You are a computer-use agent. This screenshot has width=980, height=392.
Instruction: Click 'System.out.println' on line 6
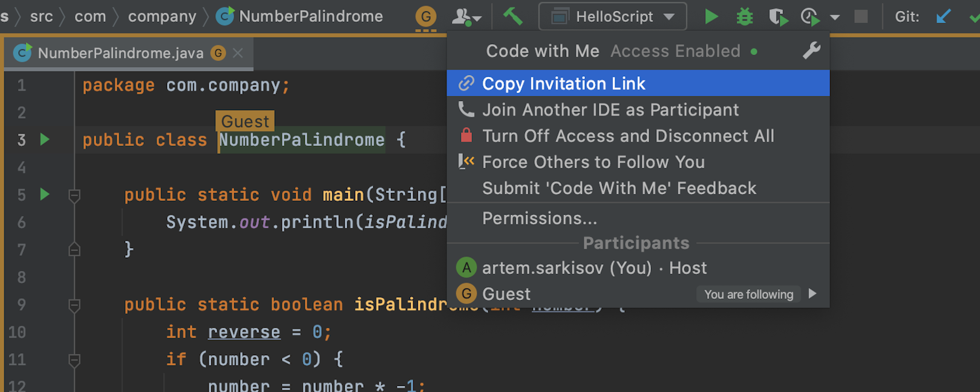tap(260, 222)
